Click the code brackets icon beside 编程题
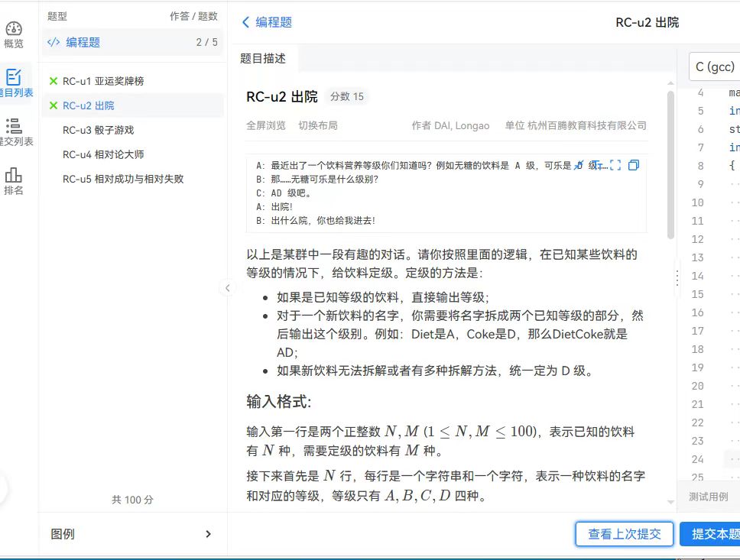The image size is (740, 560). [x=54, y=42]
